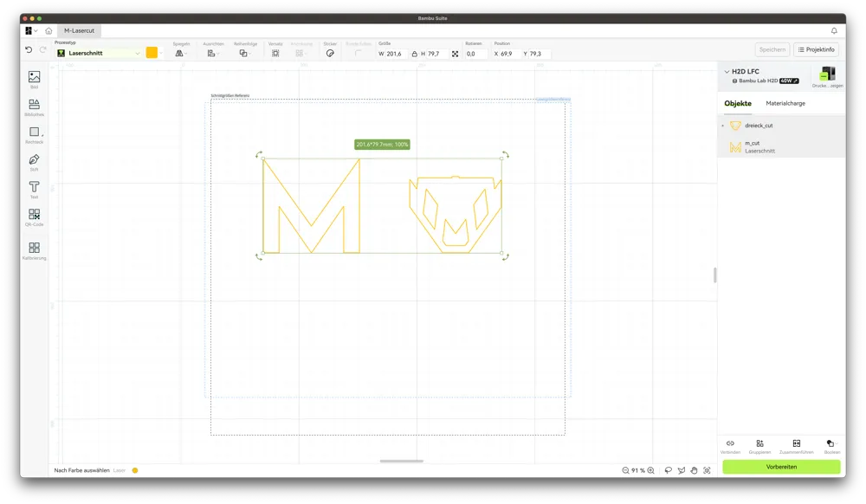Click the Sticker icon in toolbar

click(330, 54)
